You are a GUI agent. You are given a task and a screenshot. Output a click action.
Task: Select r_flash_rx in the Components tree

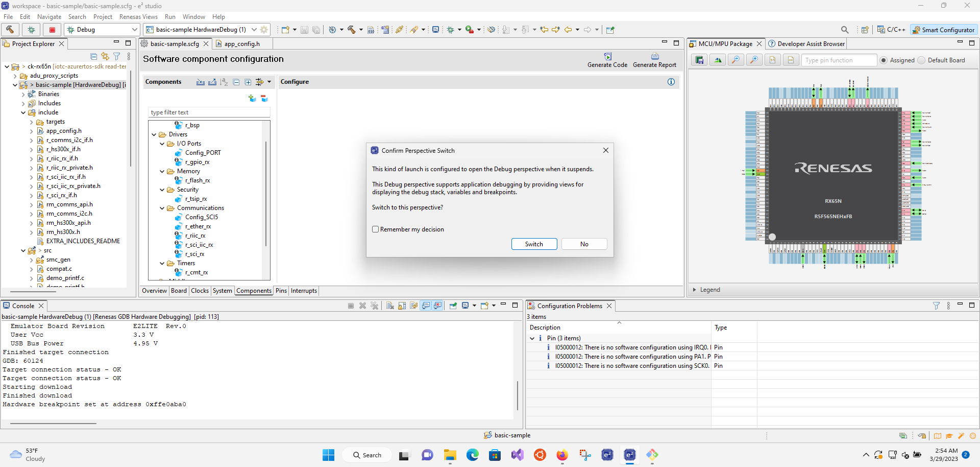coord(197,180)
